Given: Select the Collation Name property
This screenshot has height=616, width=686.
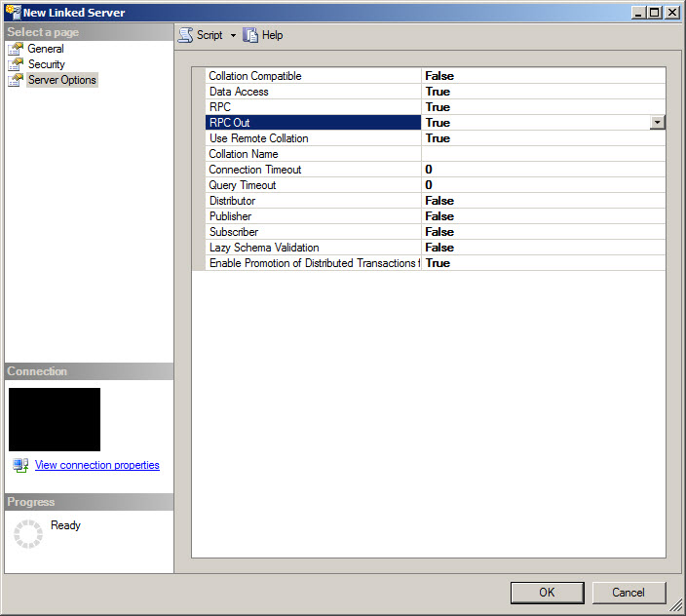Looking at the screenshot, I should (x=313, y=154).
